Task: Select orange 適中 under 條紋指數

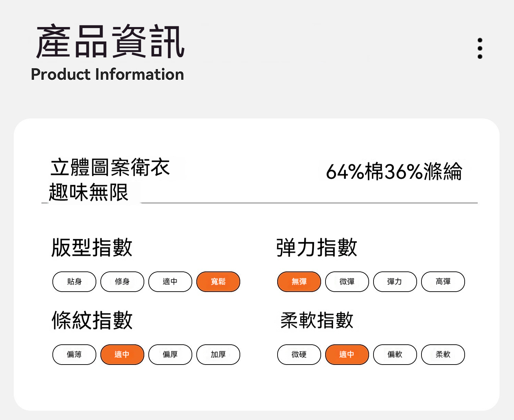Action: click(122, 355)
